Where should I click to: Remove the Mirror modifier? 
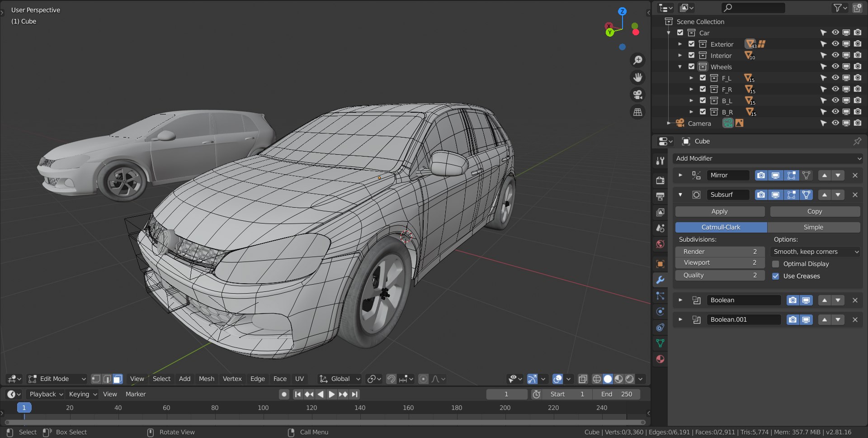tap(855, 175)
